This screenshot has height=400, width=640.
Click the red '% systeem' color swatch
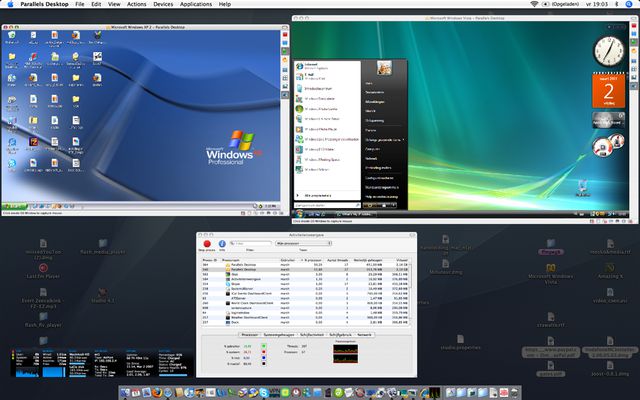tap(264, 352)
